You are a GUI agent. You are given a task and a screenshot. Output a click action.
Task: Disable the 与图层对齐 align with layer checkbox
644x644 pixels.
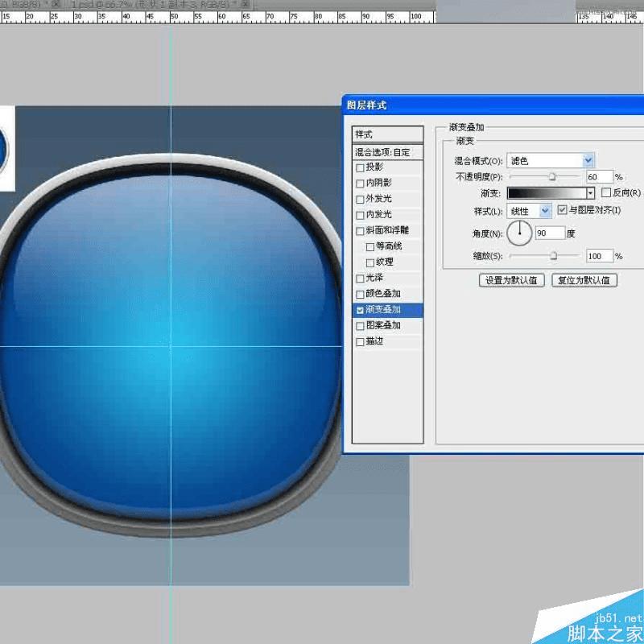click(x=562, y=211)
